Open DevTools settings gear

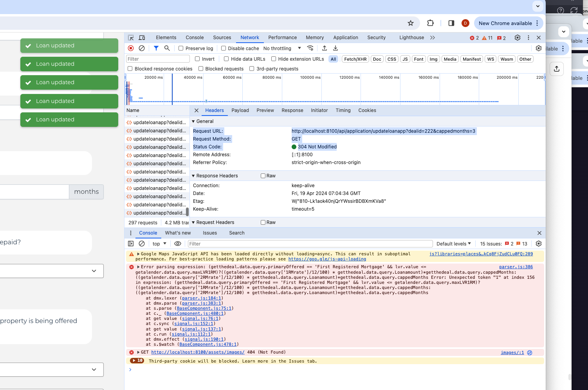(518, 38)
